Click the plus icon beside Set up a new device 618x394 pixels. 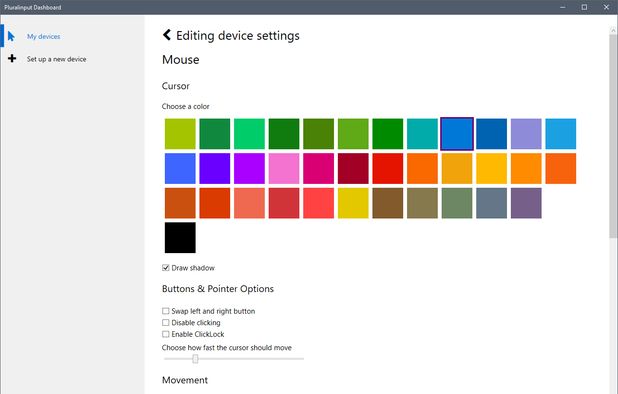point(12,59)
